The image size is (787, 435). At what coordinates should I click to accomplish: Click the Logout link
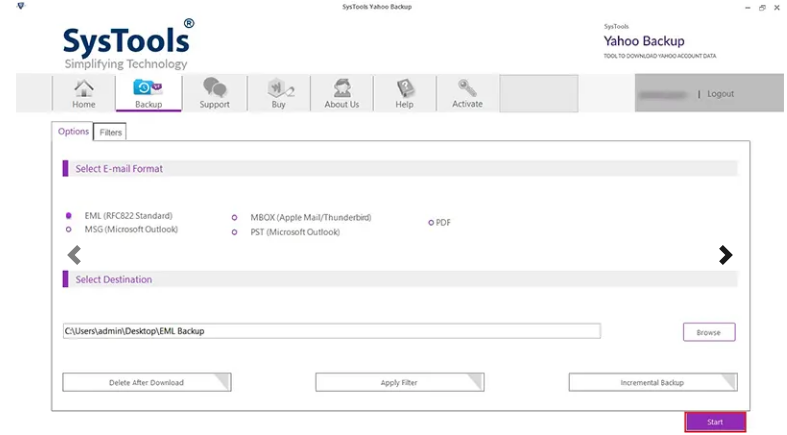click(x=720, y=94)
